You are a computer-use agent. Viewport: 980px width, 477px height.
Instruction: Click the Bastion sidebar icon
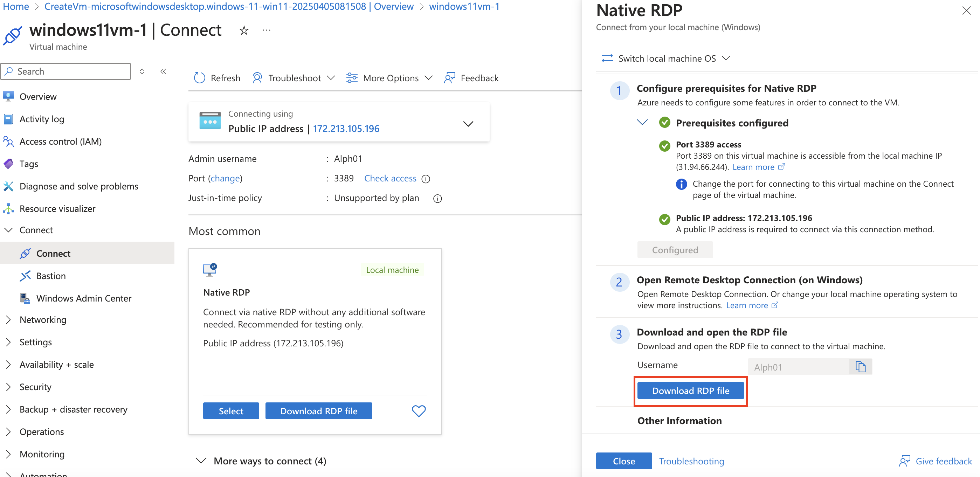click(25, 276)
